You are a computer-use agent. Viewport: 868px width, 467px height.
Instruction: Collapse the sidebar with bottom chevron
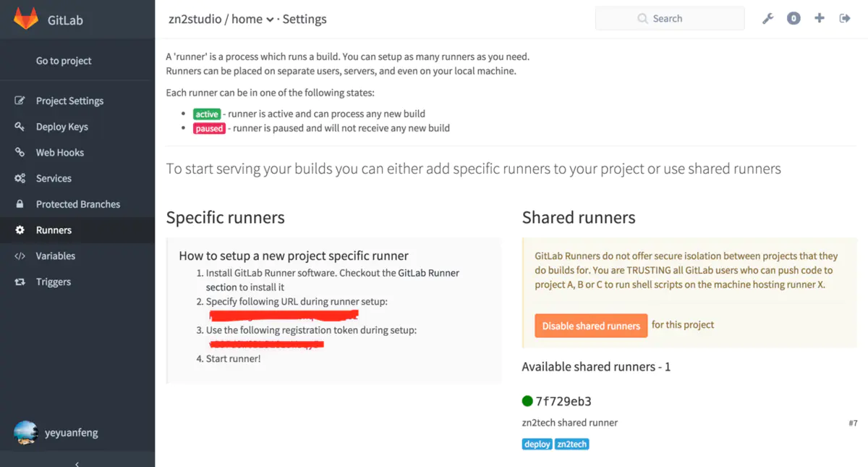(77, 463)
